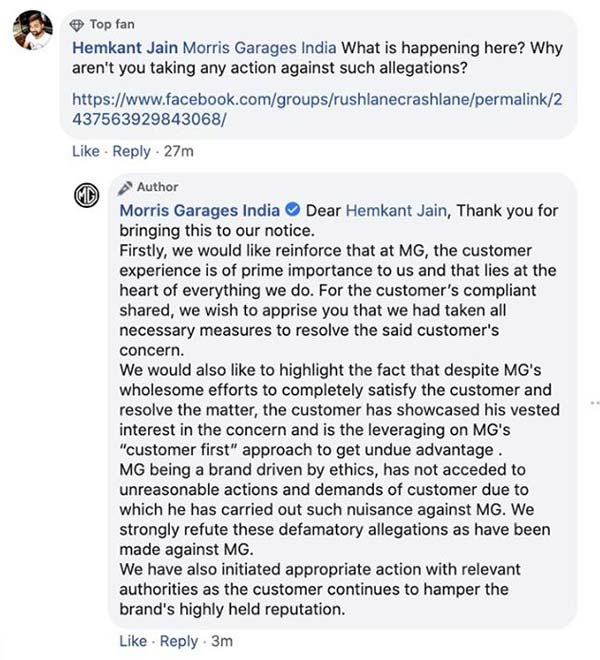Open Hemkant Jain's profile name link

124,47
